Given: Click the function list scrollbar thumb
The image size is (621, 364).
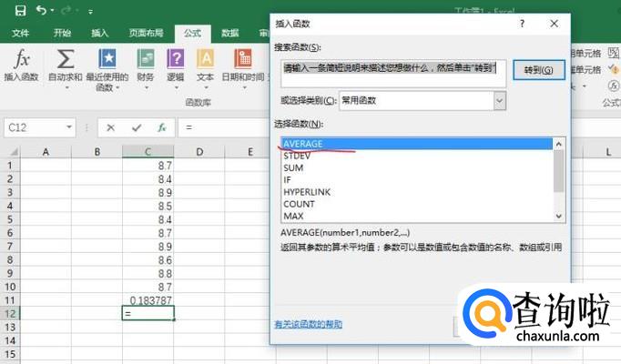Looking at the screenshot, I should pyautogui.click(x=559, y=170).
